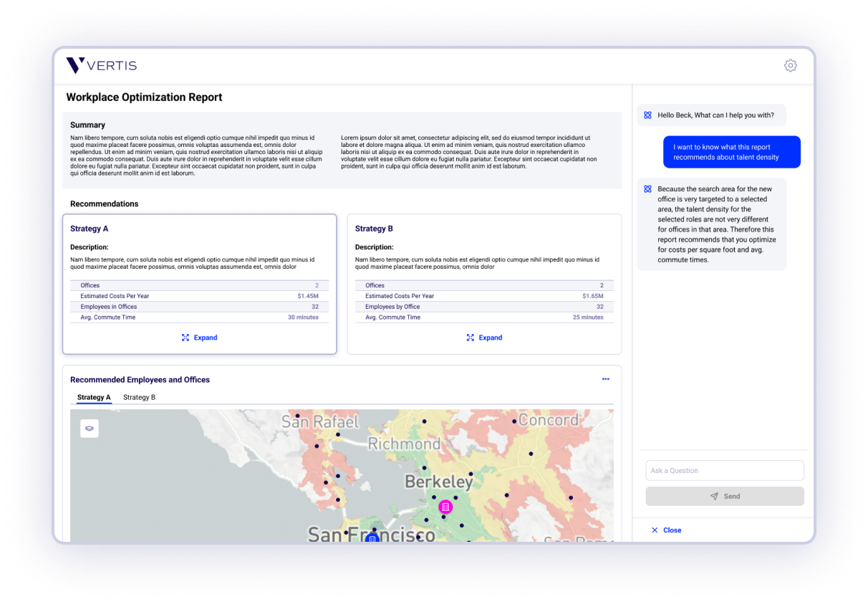Screen dimensions: 868x602
Task: Click the Employees in Offices row label
Action: 107,307
